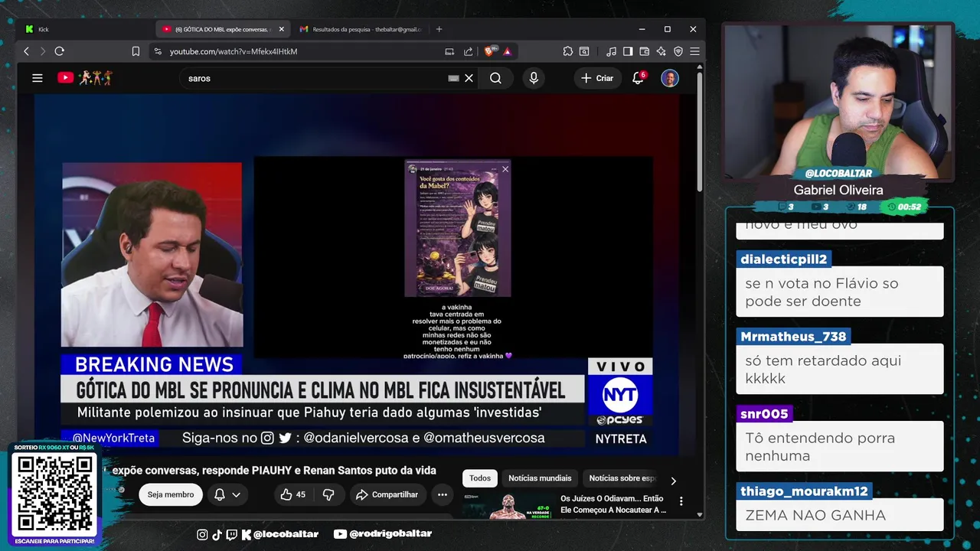Select the Notícias mundiais chip
This screenshot has width=980, height=551.
pos(540,478)
